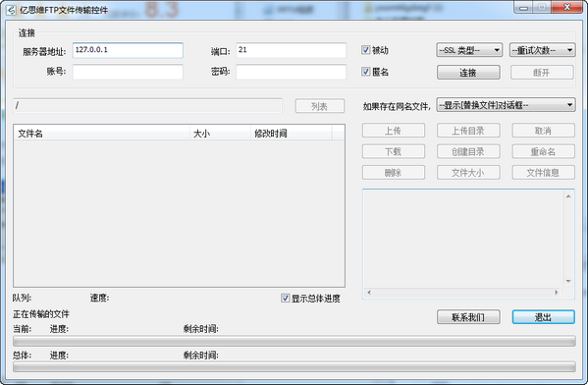
Task: Toggle the 被动 passive mode checkbox
Action: pyautogui.click(x=365, y=50)
